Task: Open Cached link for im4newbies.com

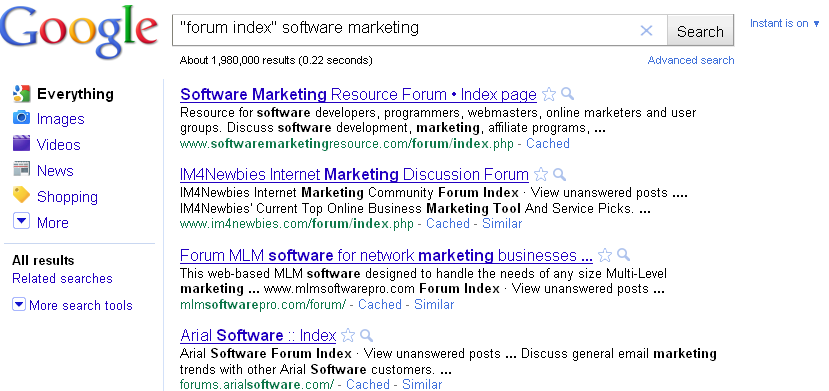Action: coord(448,224)
